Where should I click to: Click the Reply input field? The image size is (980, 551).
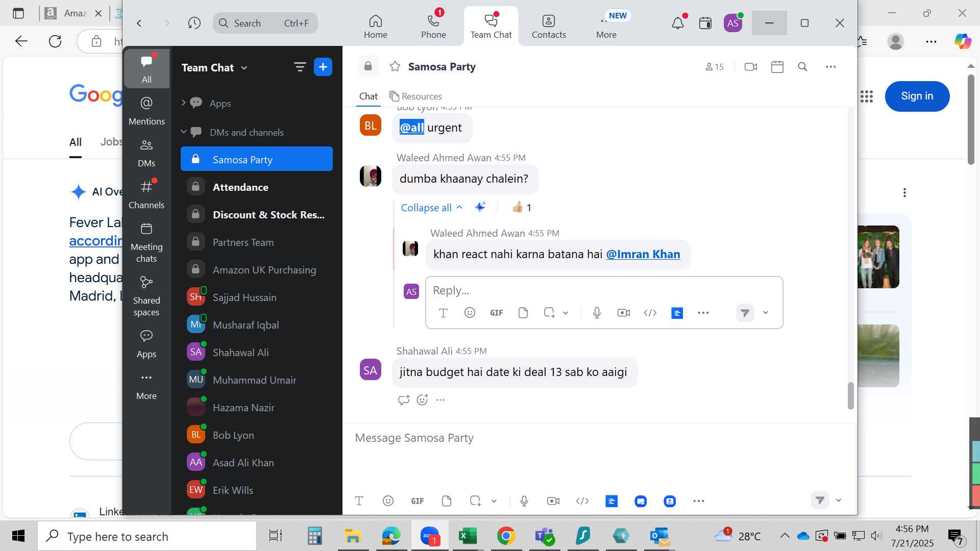point(604,290)
